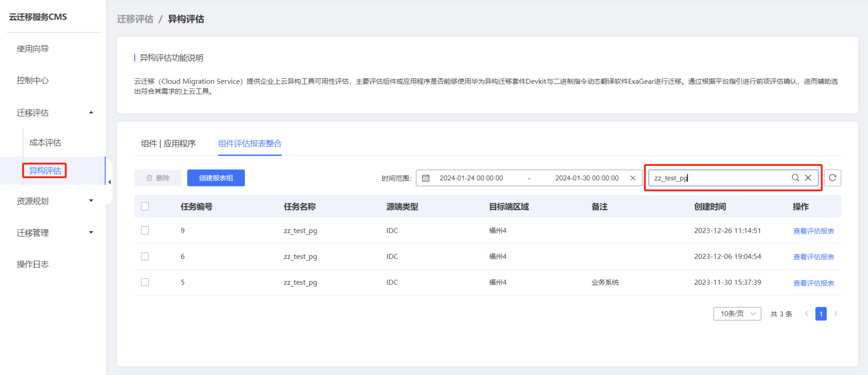Check the box for task number 5
The height and width of the screenshot is (375, 868).
145,282
